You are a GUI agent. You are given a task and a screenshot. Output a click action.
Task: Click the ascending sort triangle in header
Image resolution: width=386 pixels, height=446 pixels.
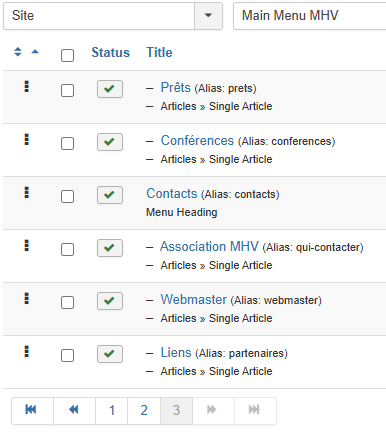35,52
